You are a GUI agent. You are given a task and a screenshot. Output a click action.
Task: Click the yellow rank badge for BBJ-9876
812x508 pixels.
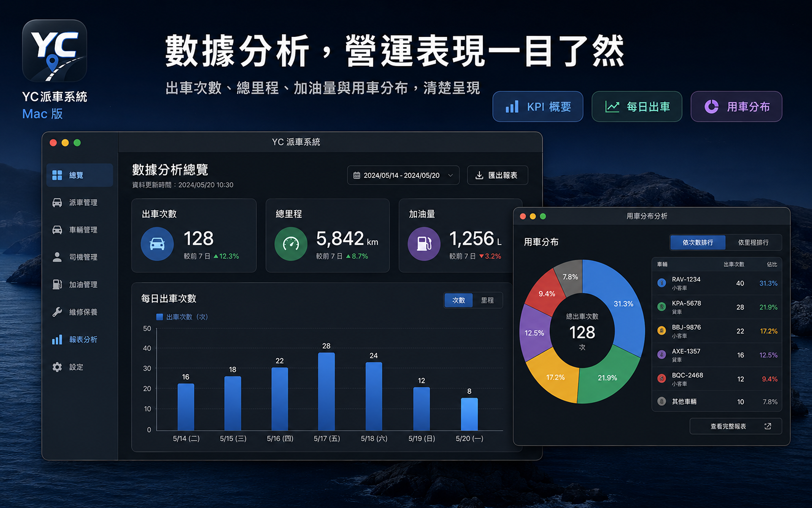coord(661,330)
